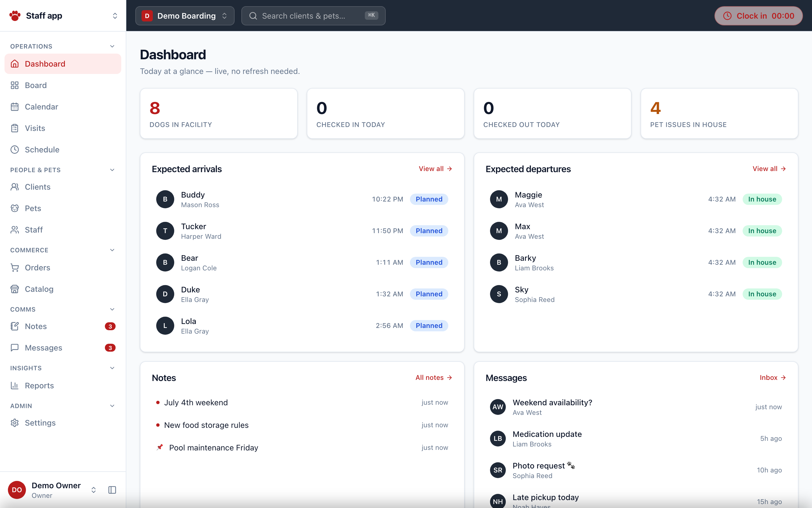Open the Reports bar chart icon
Screen dimensions: 812x508
(x=15, y=386)
